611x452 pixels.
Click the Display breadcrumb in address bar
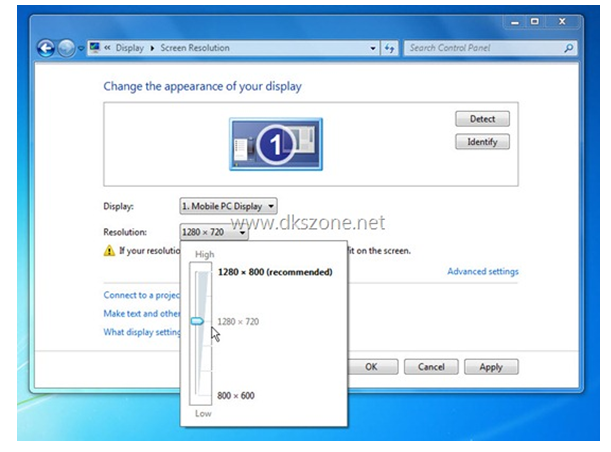130,48
